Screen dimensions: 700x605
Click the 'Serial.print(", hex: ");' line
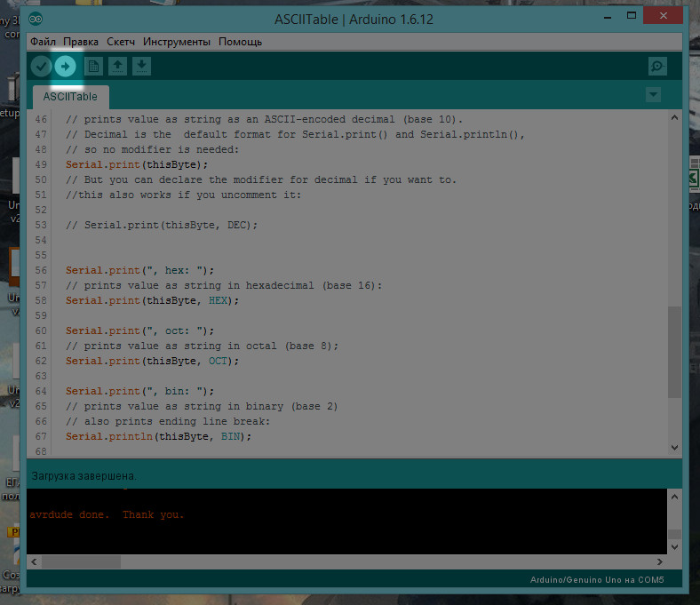point(139,271)
